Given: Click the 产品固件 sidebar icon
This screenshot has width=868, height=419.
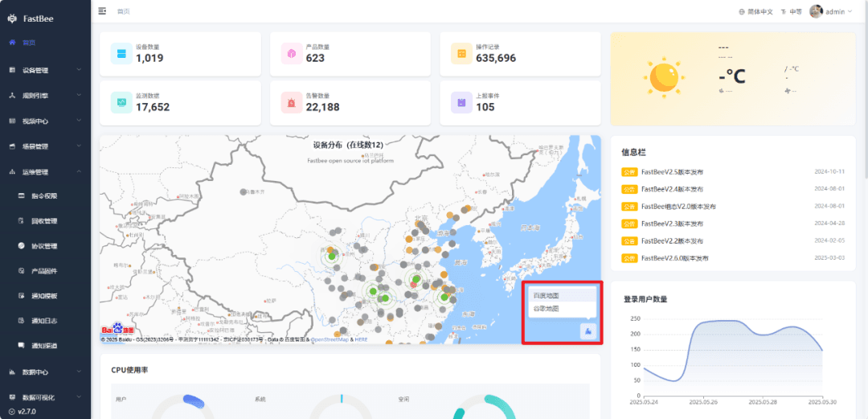Looking at the screenshot, I should click(x=22, y=271).
